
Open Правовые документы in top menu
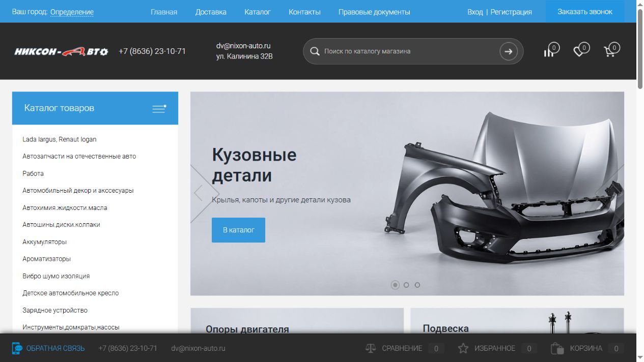coord(374,12)
